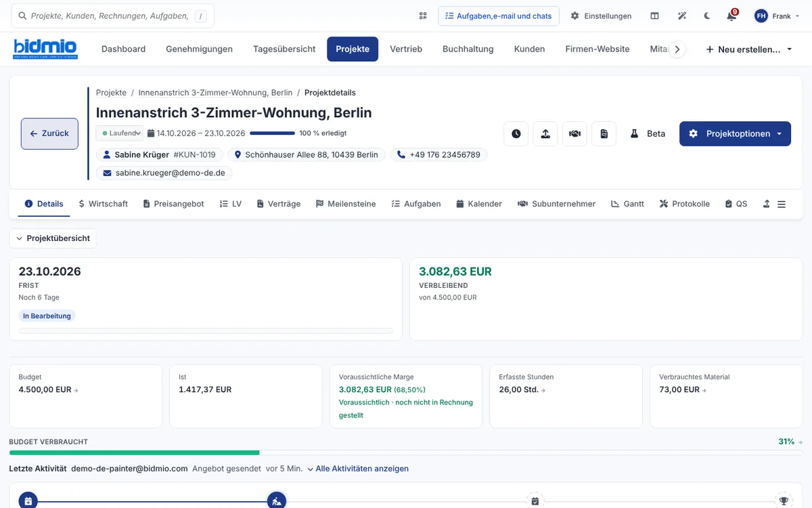Click calendar start marker on timeline
This screenshot has height=508, width=812.
[x=28, y=501]
